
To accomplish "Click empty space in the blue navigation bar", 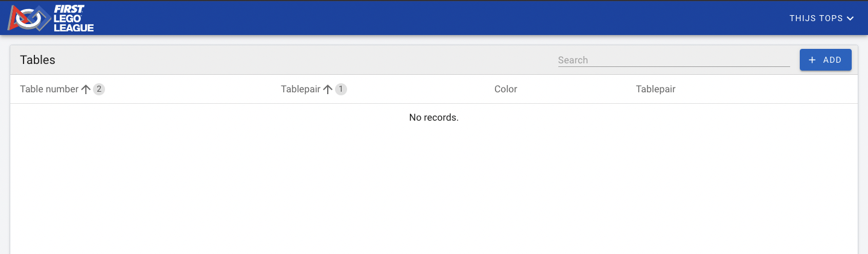I will (x=423, y=18).
